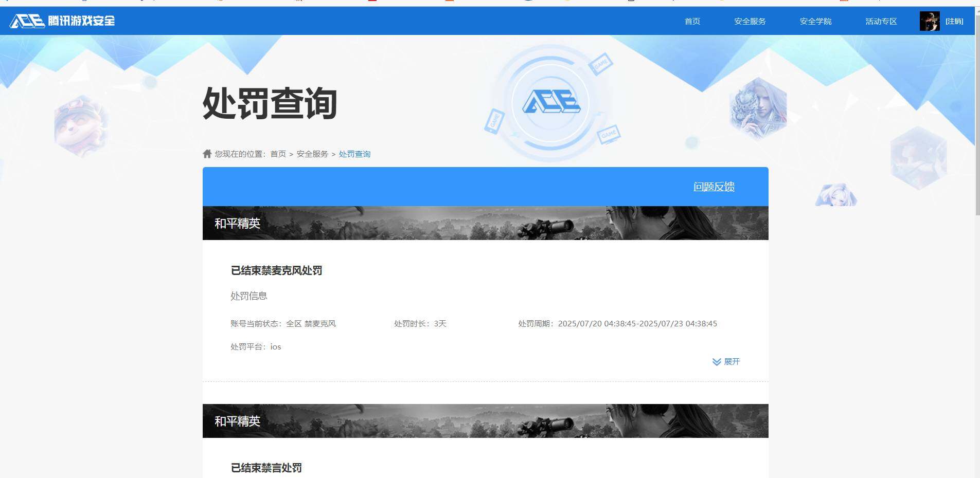This screenshot has height=478, width=980.
Task: Open the 安全学院 dropdown menu
Action: tap(815, 21)
